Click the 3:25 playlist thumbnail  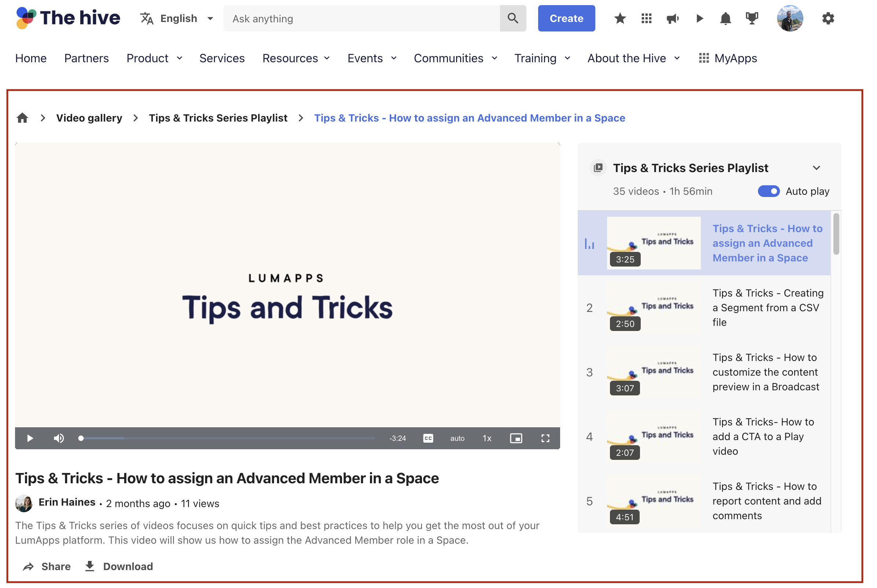[654, 243]
